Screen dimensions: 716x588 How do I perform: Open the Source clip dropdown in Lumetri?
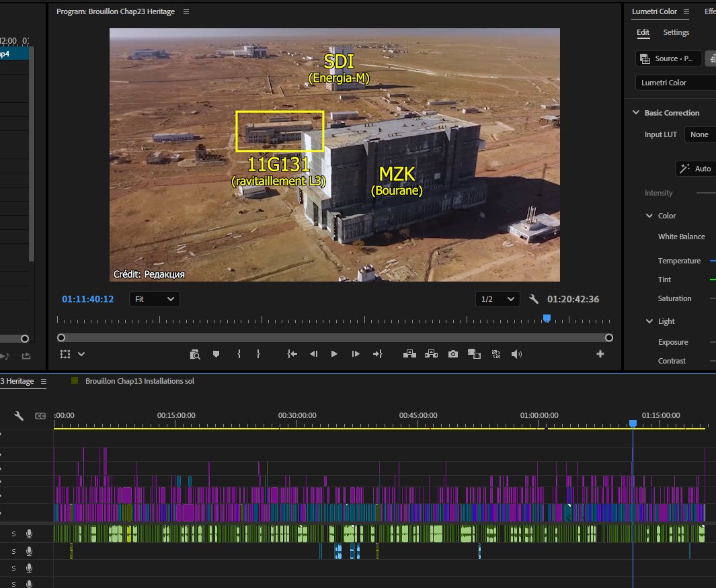click(668, 58)
